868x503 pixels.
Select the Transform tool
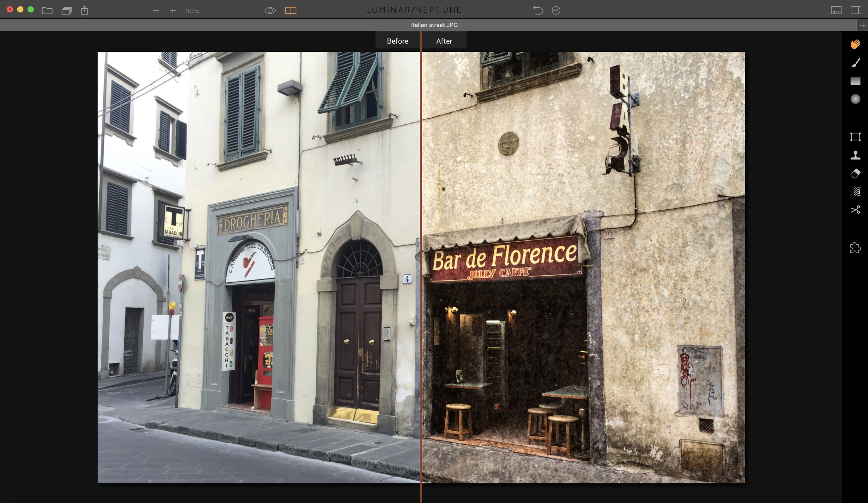(856, 137)
